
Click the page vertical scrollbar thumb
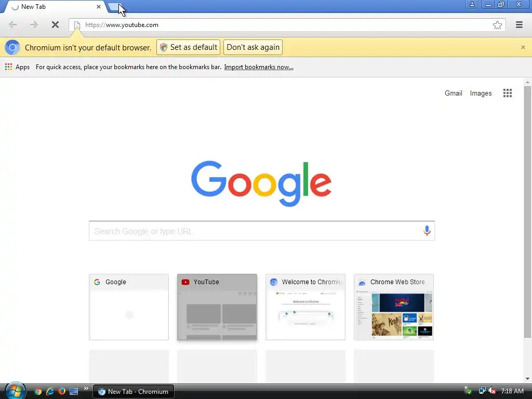coord(527,212)
